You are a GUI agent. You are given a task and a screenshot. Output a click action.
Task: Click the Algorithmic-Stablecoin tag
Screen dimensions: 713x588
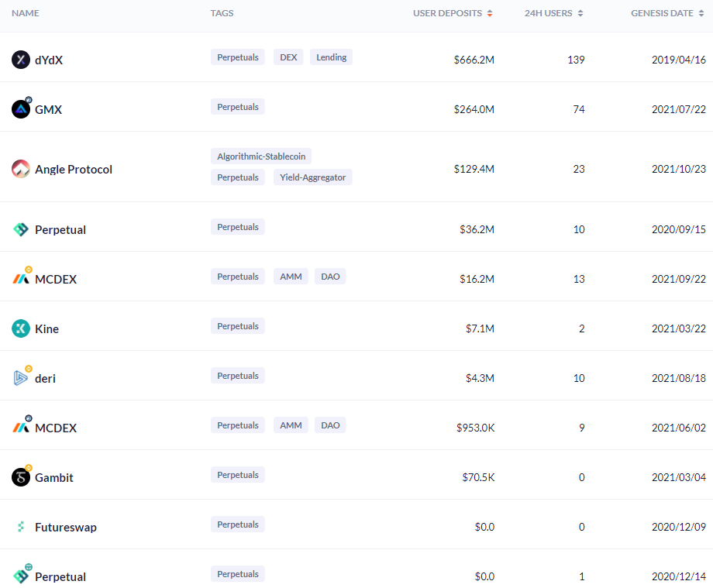tap(260, 156)
